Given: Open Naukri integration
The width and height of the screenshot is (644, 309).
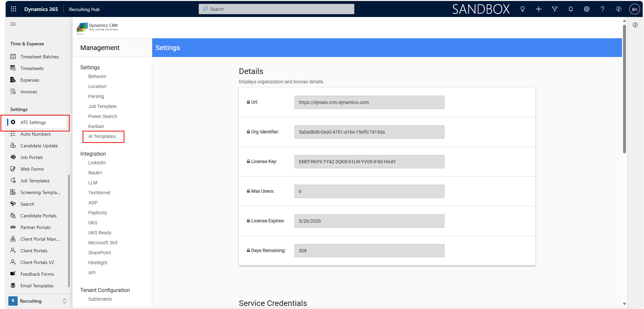Looking at the screenshot, I should click(x=95, y=173).
